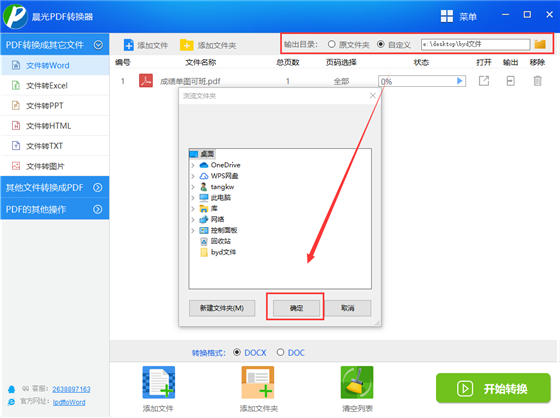Click the large 添加文件 bottom icon
This screenshot has width=560, height=418.
coord(159,382)
